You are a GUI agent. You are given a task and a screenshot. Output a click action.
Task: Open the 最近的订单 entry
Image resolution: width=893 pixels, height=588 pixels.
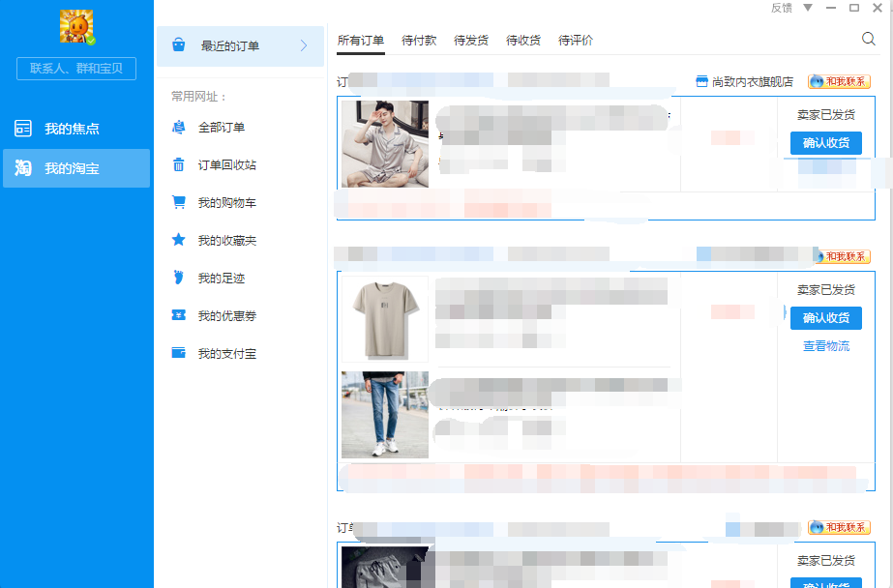pyautogui.click(x=240, y=46)
